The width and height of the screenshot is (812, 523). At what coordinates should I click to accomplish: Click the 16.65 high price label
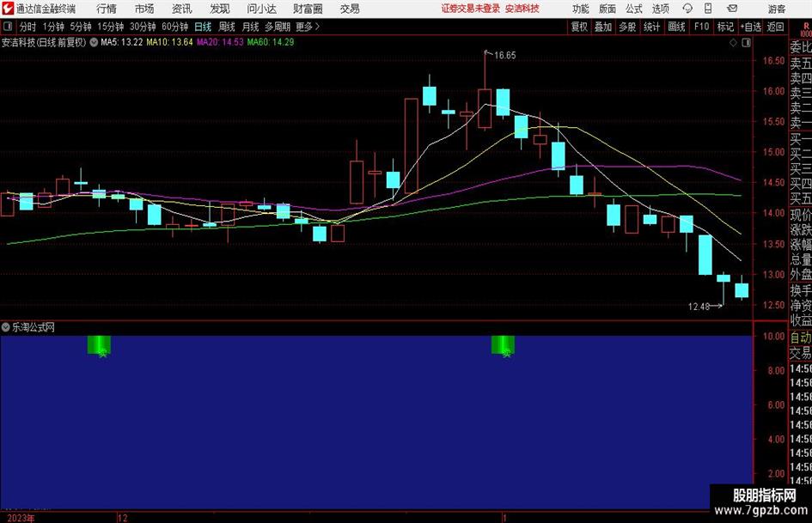click(x=505, y=56)
